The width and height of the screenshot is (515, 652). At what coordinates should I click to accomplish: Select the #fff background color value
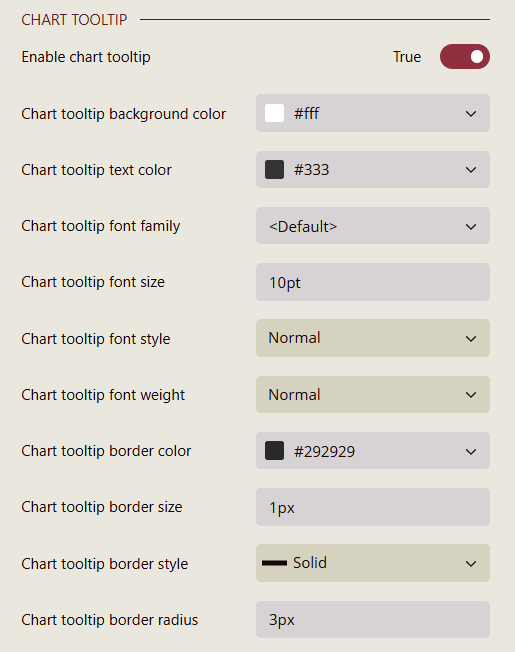pos(307,113)
